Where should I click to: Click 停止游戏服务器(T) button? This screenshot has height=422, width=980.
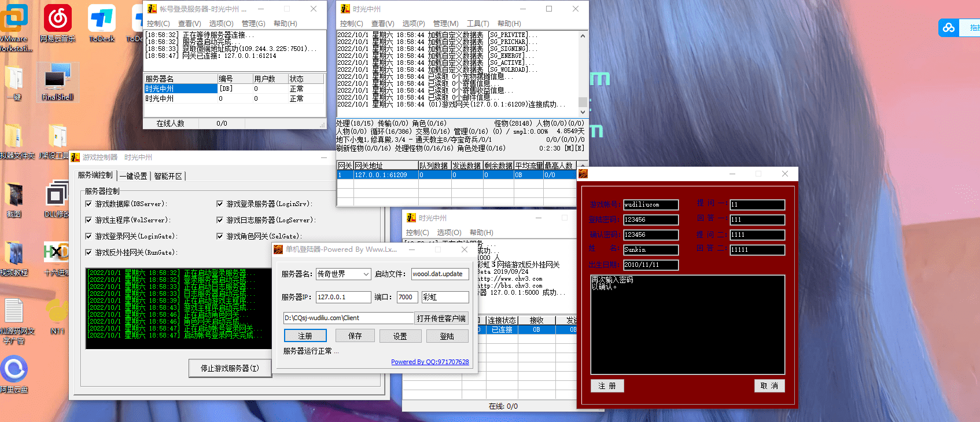[x=230, y=368]
